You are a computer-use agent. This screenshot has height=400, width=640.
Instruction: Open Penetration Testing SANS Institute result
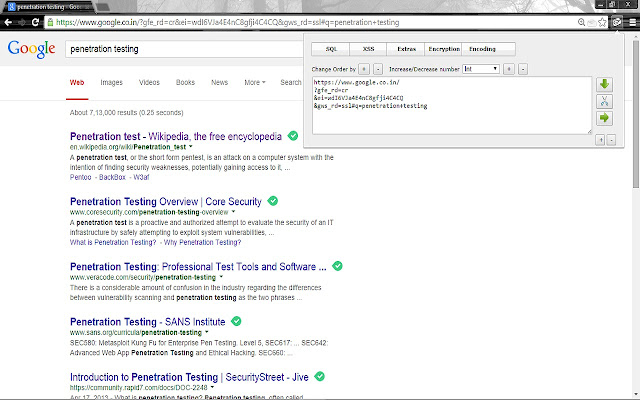click(147, 322)
